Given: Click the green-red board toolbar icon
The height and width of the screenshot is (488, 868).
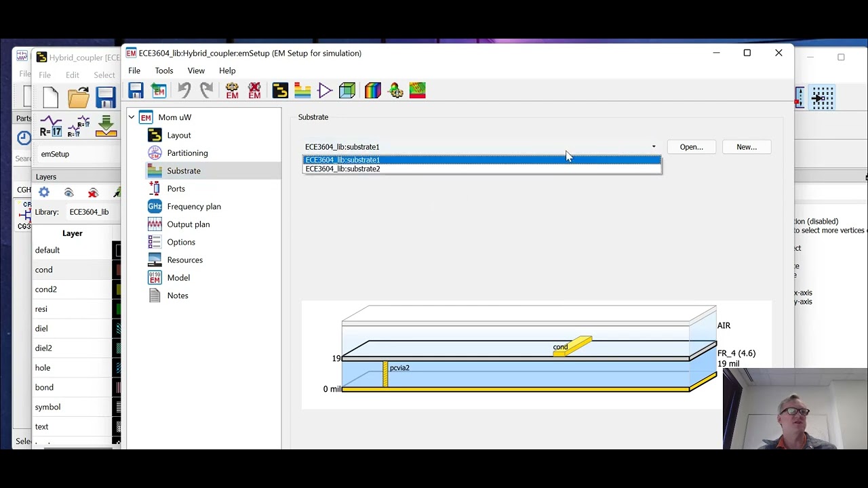Looking at the screenshot, I should point(418,91).
